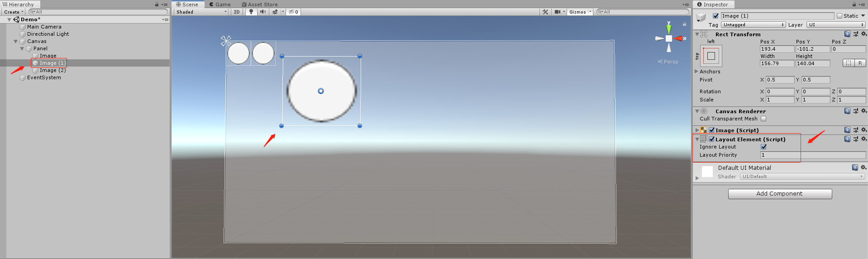Click the scene orientation gizmo center cube
The height and width of the screenshot is (259, 868).
668,38
